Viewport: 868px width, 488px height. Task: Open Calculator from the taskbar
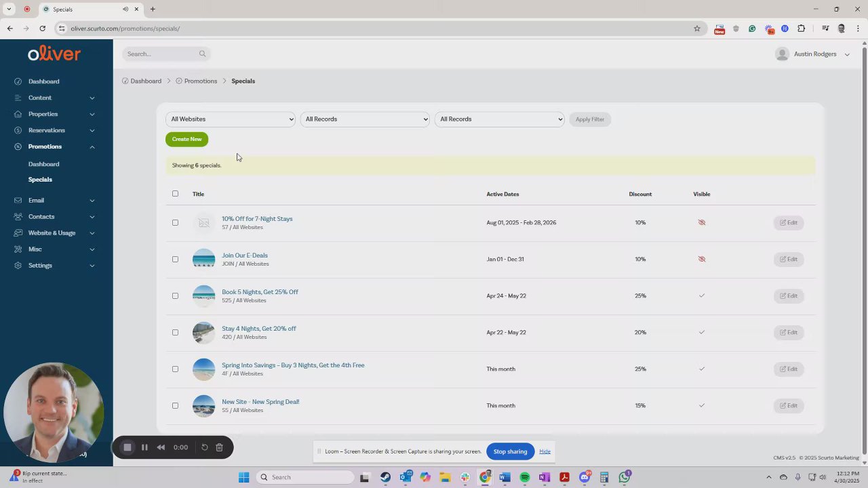604,477
